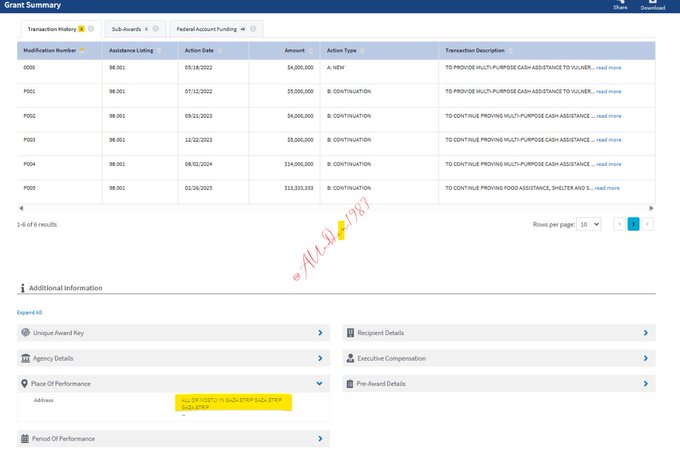Screen dimensions: 680x452
Task: Expand the Executive Compensation section
Action: tap(646, 358)
